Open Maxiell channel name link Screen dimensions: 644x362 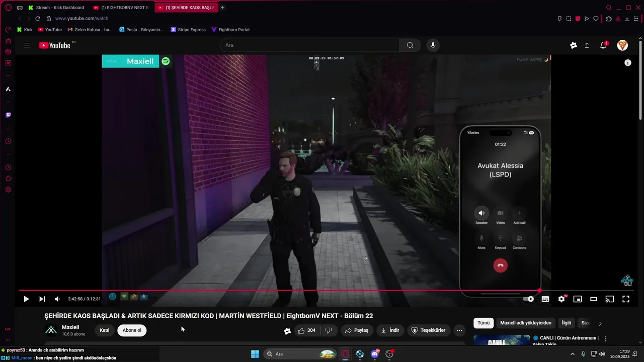tap(70, 327)
